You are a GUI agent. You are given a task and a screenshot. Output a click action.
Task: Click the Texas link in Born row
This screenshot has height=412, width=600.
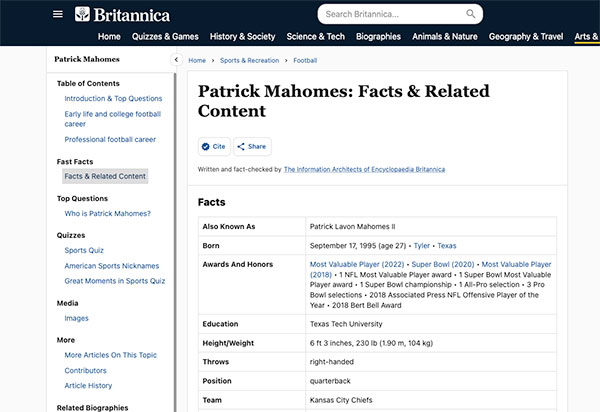447,246
